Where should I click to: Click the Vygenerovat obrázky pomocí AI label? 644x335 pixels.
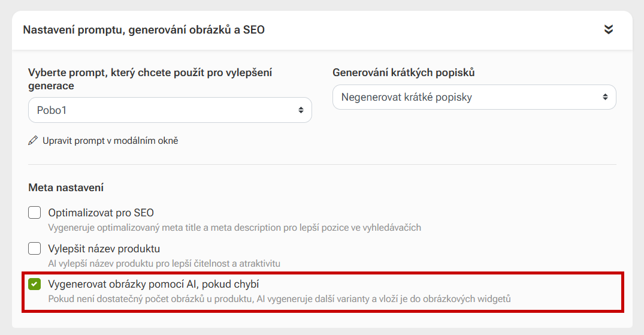pos(153,284)
